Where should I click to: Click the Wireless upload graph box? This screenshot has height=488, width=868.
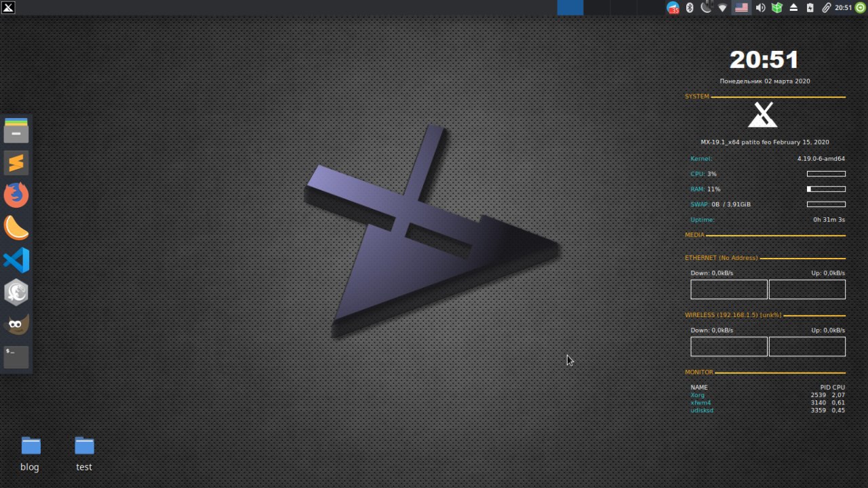(x=807, y=346)
